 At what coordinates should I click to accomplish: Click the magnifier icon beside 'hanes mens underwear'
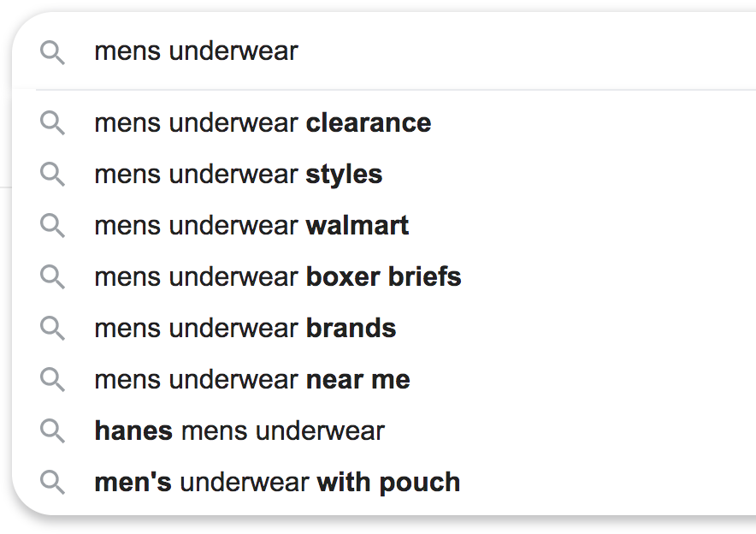[x=52, y=431]
